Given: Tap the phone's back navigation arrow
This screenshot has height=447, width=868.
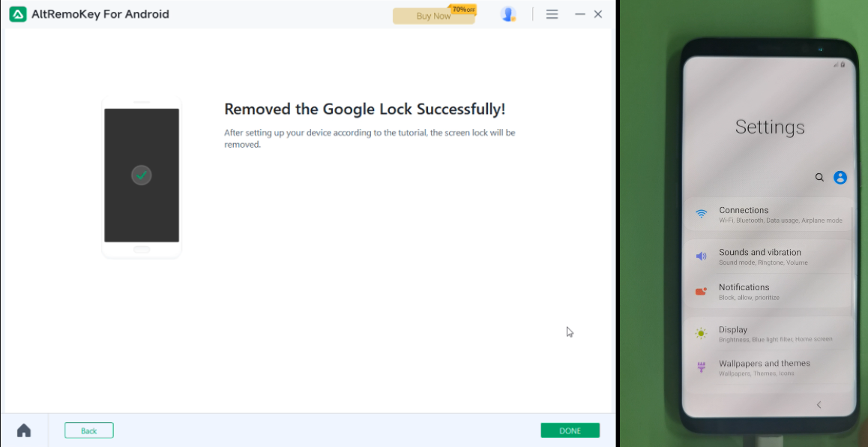Looking at the screenshot, I should click(x=819, y=405).
